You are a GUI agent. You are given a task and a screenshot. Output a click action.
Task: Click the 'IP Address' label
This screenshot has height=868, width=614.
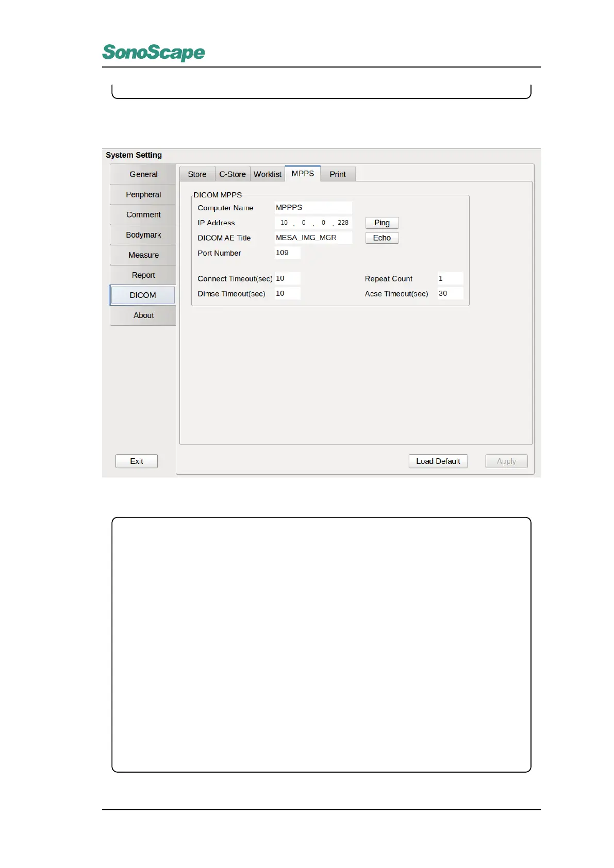(216, 223)
